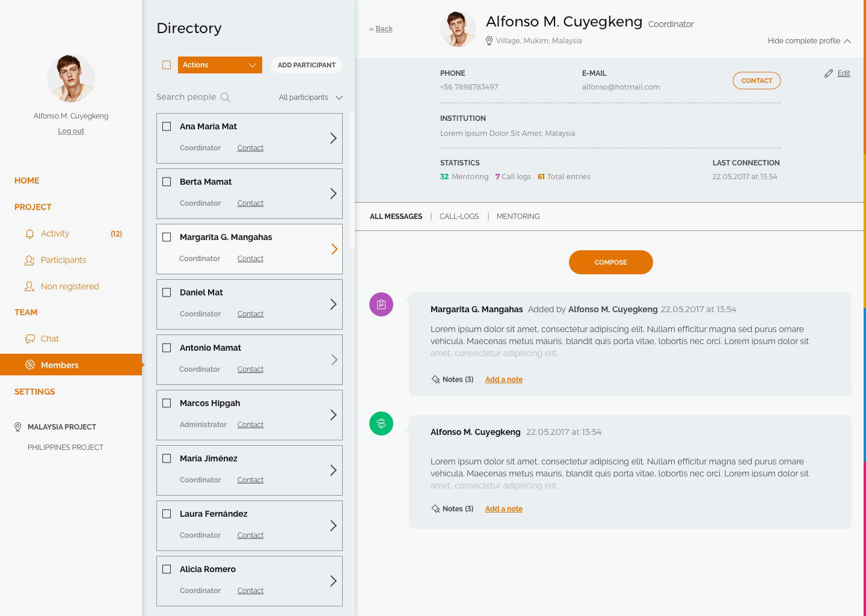Check the Alicia Romero checkbox
This screenshot has height=616, width=866.
click(167, 569)
